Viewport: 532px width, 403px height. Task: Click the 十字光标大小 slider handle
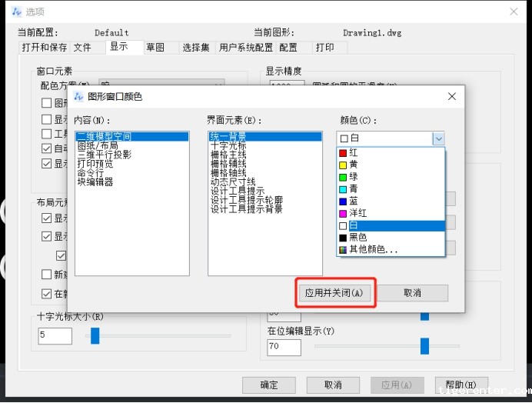[x=95, y=335]
